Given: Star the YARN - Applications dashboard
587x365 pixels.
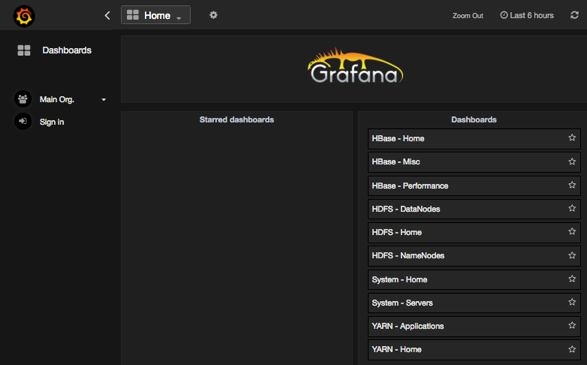Looking at the screenshot, I should (572, 325).
